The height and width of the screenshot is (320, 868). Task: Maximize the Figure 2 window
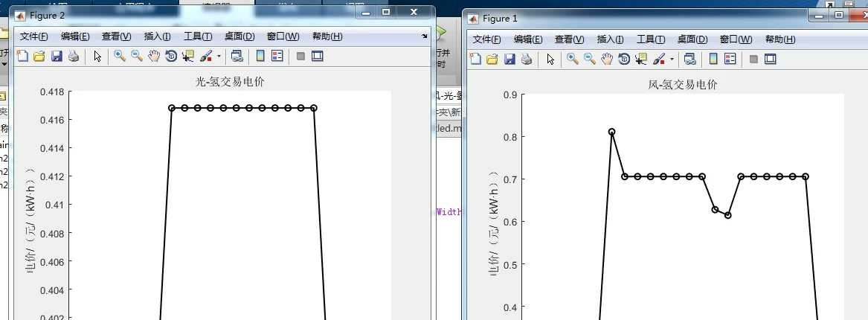click(386, 12)
